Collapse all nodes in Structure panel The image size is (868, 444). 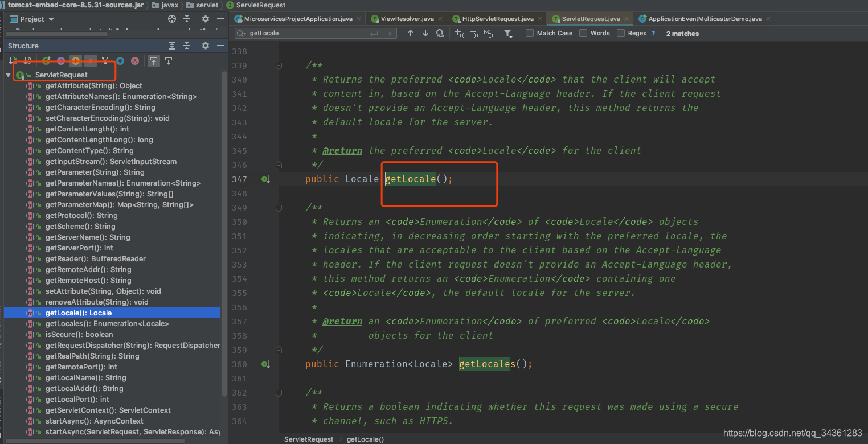point(186,46)
